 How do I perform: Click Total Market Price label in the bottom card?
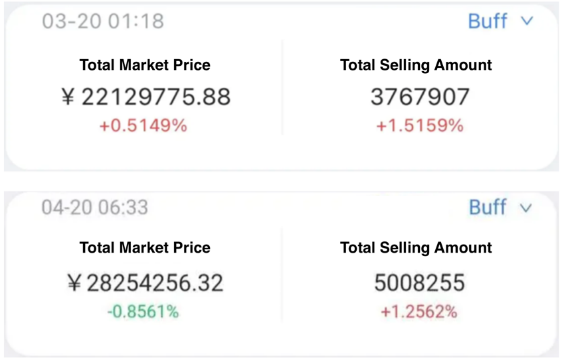145,248
